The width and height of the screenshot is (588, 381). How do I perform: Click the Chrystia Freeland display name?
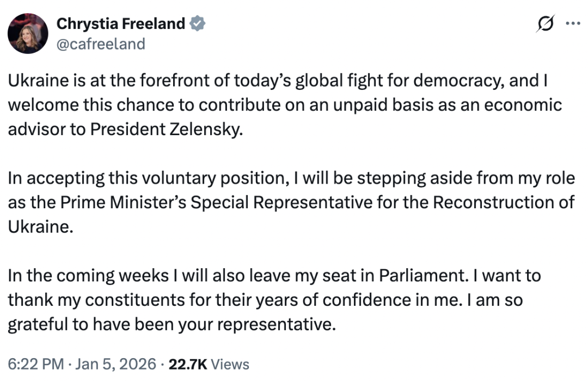click(121, 24)
